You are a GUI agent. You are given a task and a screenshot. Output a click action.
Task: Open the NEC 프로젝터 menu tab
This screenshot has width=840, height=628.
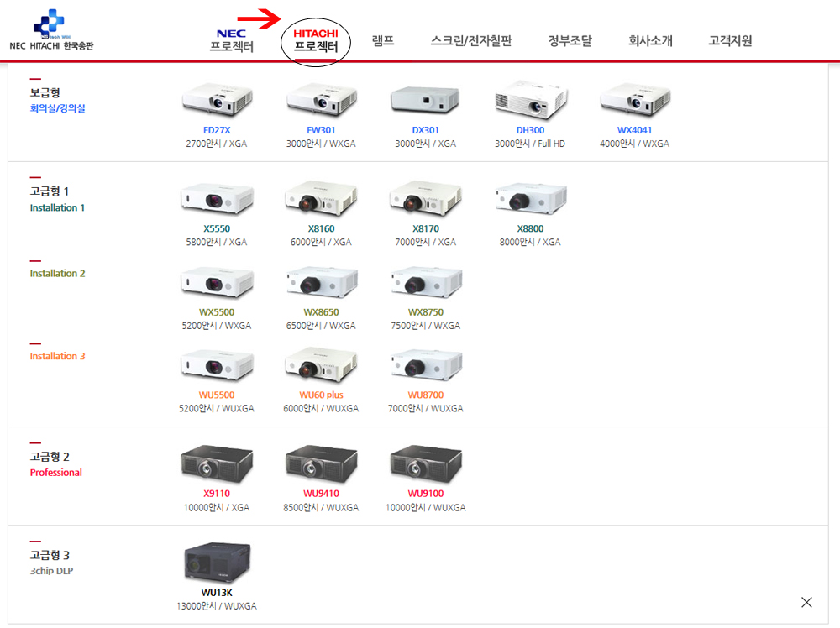pyautogui.click(x=232, y=40)
